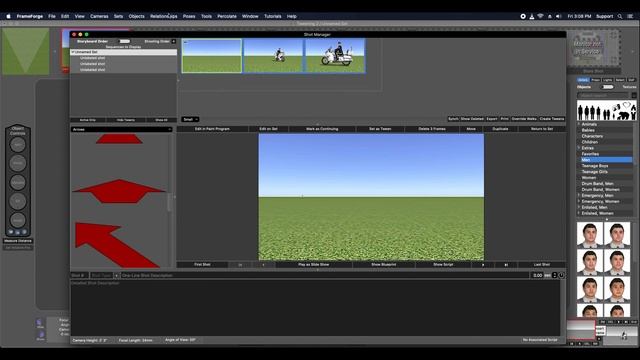Click the Wi-Fi icon in menu bar
640x360 pixels.
[x=540, y=16]
